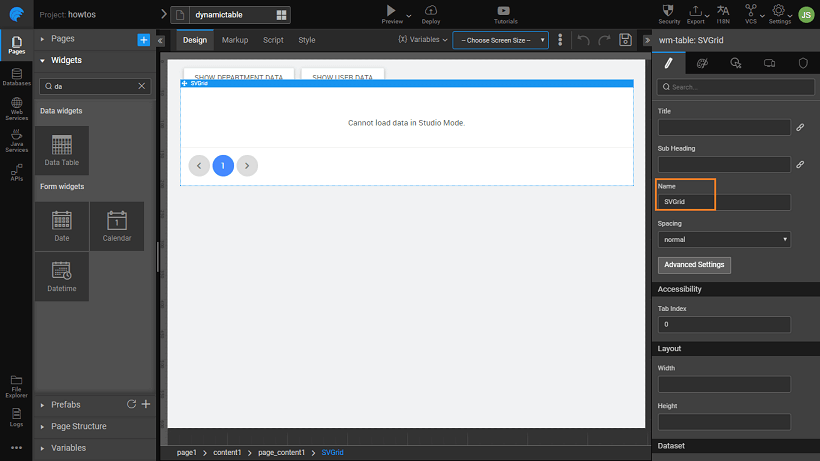Switch to the Markup tab
The width and height of the screenshot is (820, 461).
coord(235,40)
